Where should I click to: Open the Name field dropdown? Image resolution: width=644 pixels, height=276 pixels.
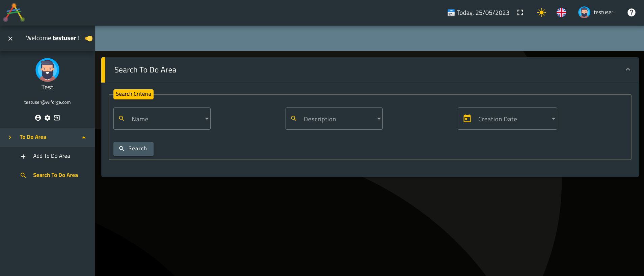pyautogui.click(x=207, y=119)
